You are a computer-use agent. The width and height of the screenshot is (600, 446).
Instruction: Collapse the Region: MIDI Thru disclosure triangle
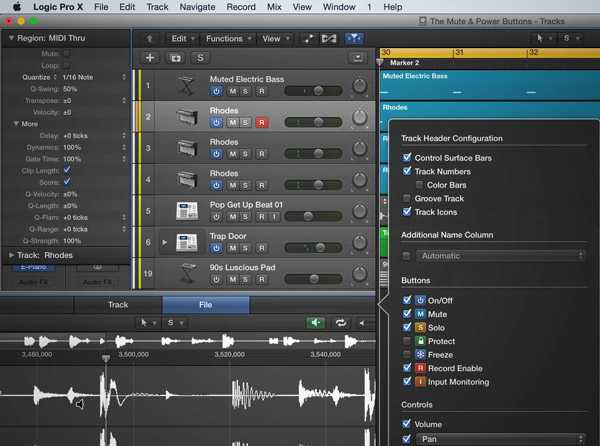click(x=11, y=38)
